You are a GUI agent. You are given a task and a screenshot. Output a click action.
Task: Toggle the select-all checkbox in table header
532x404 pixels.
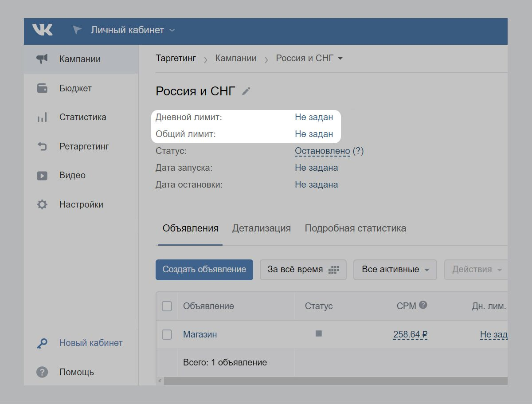pos(167,306)
